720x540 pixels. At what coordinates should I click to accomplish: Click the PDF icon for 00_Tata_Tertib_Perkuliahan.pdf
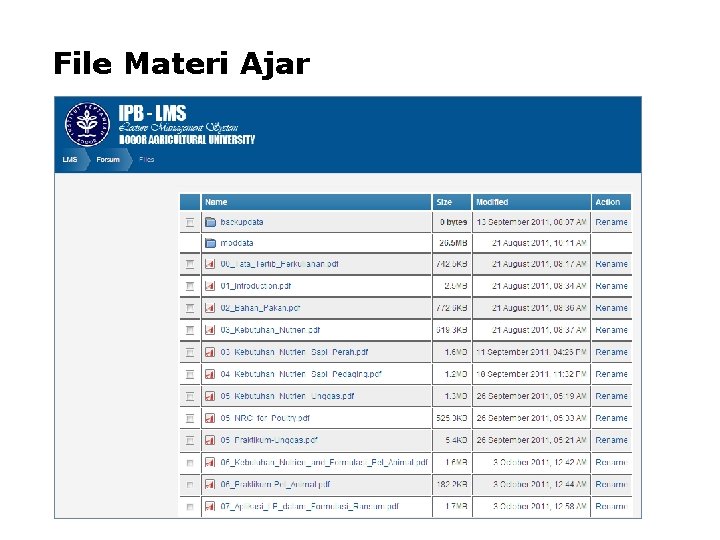coord(210,264)
